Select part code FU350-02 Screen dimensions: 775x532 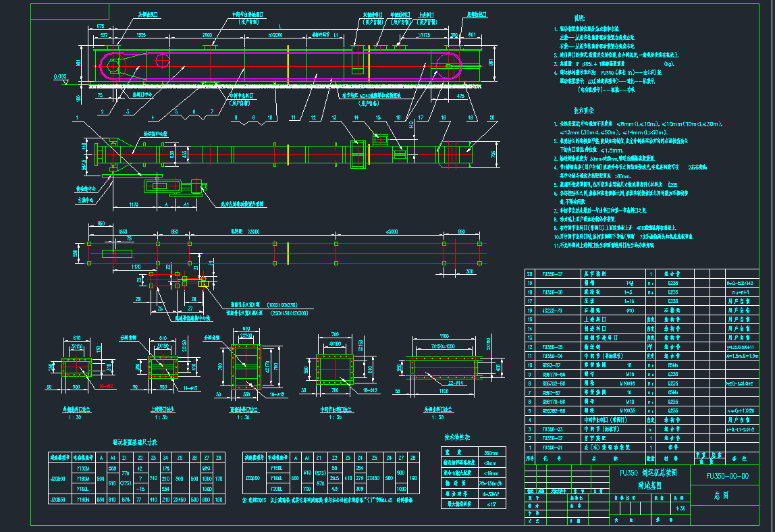552,438
